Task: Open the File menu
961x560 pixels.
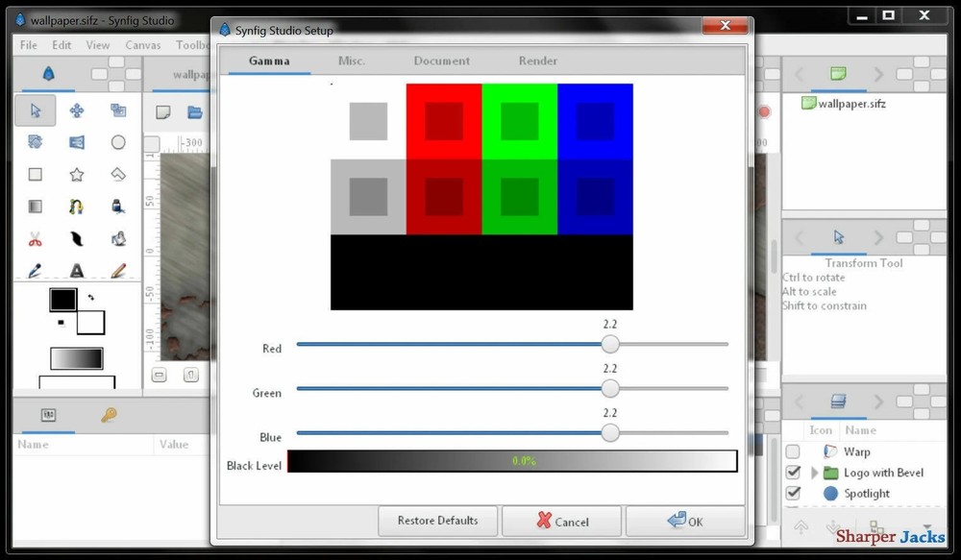Action: pos(28,45)
